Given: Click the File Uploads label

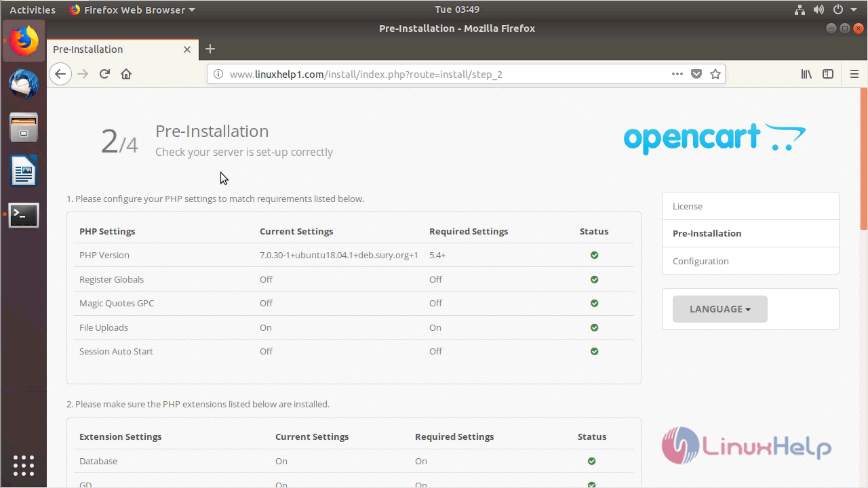Looking at the screenshot, I should pyautogui.click(x=104, y=327).
